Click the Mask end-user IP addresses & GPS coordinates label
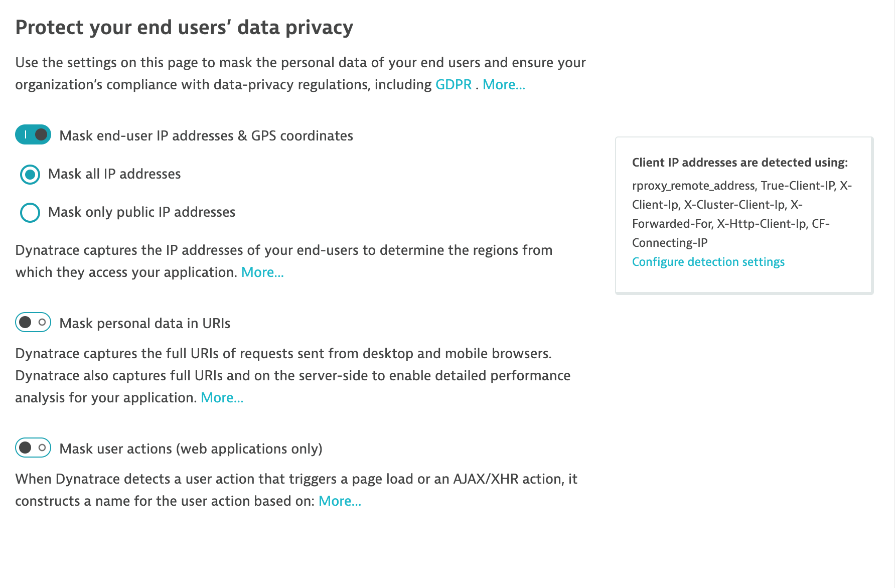 click(x=206, y=136)
